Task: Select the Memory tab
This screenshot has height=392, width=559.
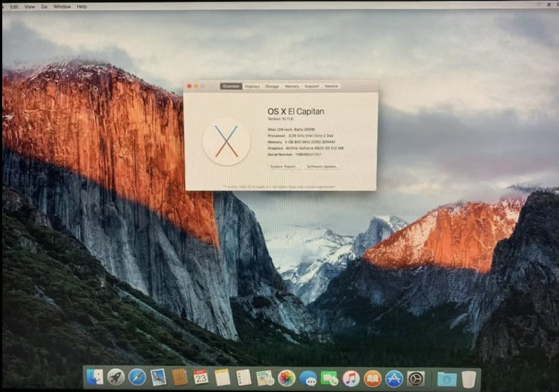Action: [x=292, y=86]
